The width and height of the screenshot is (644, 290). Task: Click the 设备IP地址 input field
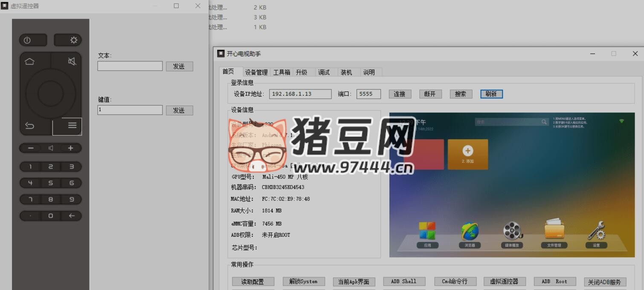point(300,94)
